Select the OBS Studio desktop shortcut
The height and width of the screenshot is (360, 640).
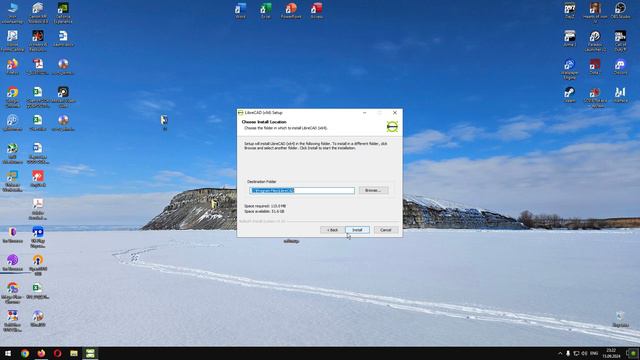tap(620, 11)
